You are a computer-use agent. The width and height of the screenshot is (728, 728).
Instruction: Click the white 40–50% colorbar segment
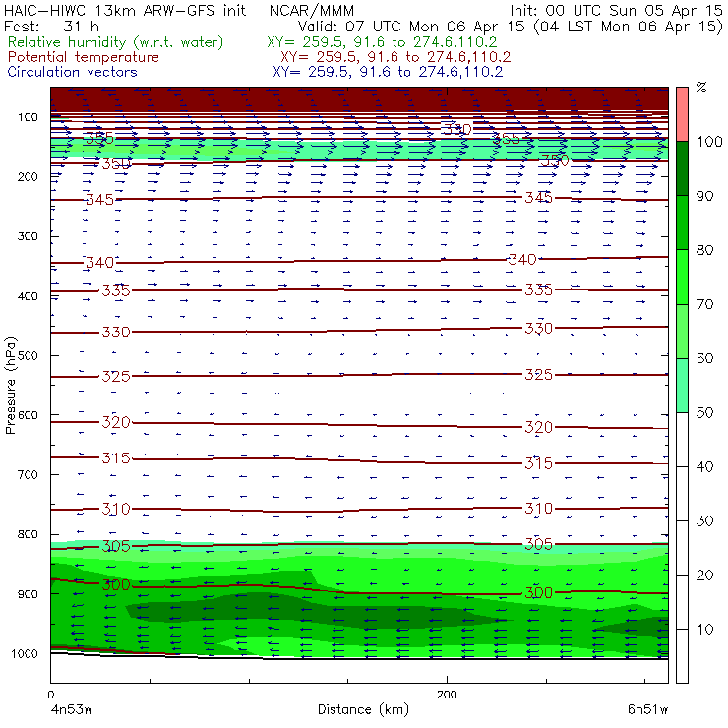682,439
